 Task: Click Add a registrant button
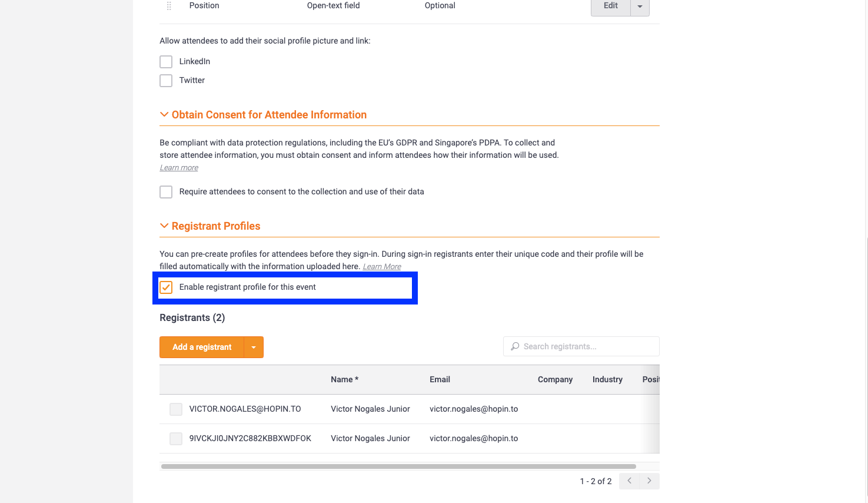click(x=202, y=348)
